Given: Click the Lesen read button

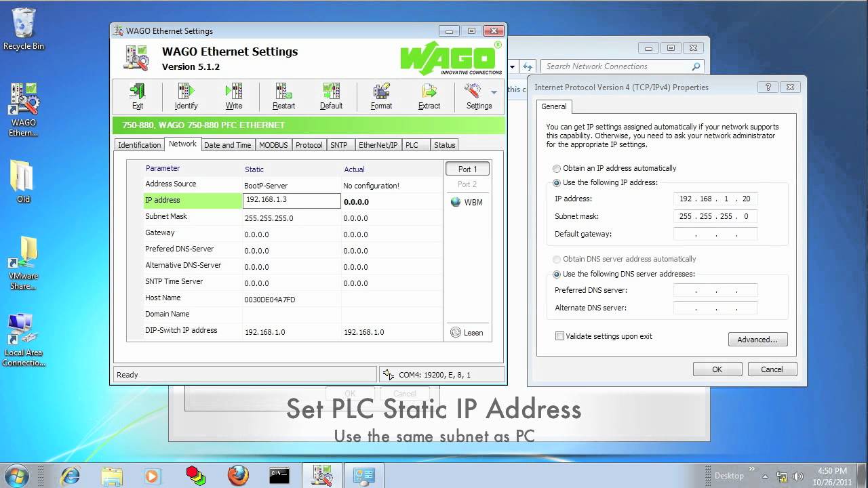Looking at the screenshot, I should (467, 332).
